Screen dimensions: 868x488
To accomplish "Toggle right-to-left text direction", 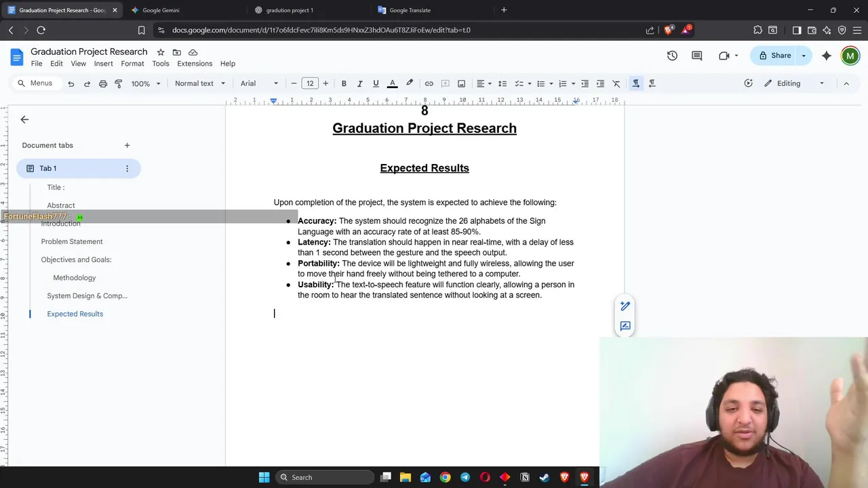I will 652,83.
